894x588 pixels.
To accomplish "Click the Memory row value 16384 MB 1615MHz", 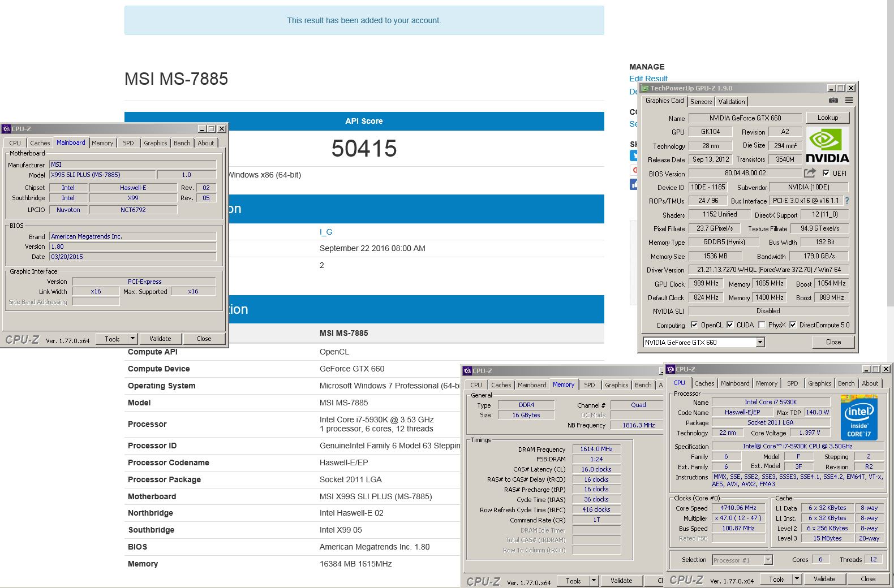I will 356,564.
